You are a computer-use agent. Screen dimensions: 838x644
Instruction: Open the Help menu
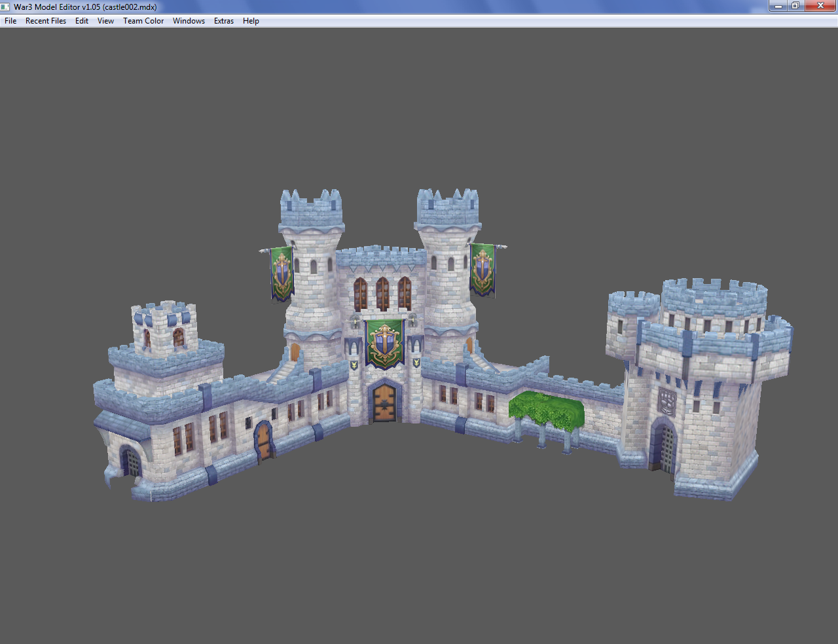(251, 21)
